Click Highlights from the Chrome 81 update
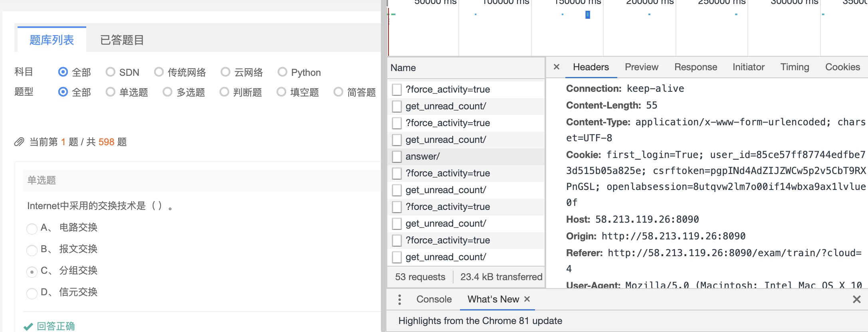Image resolution: width=868 pixels, height=332 pixels. (480, 321)
